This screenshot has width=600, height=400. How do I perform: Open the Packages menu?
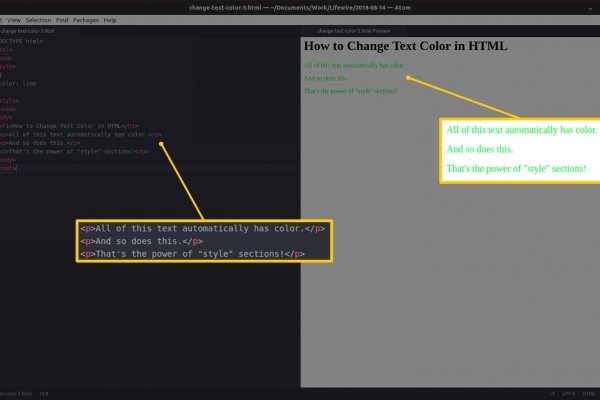pyautogui.click(x=87, y=20)
